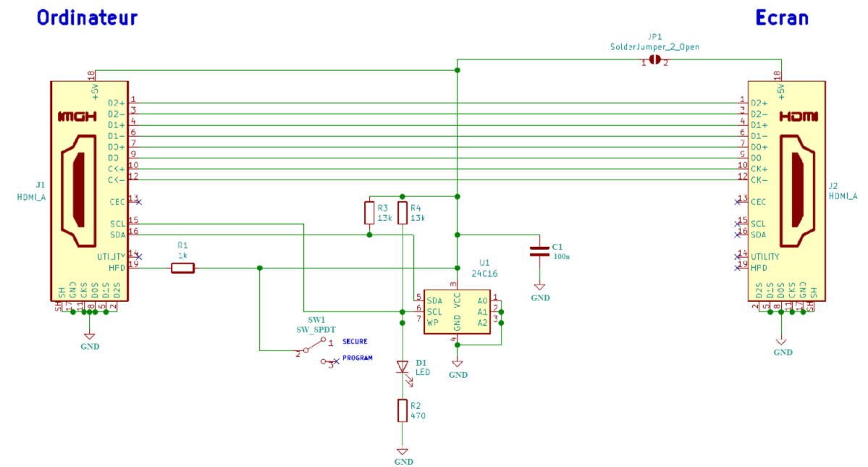The height and width of the screenshot is (467, 868).
Task: Click the "Ecran" title text
Action: pos(781,17)
